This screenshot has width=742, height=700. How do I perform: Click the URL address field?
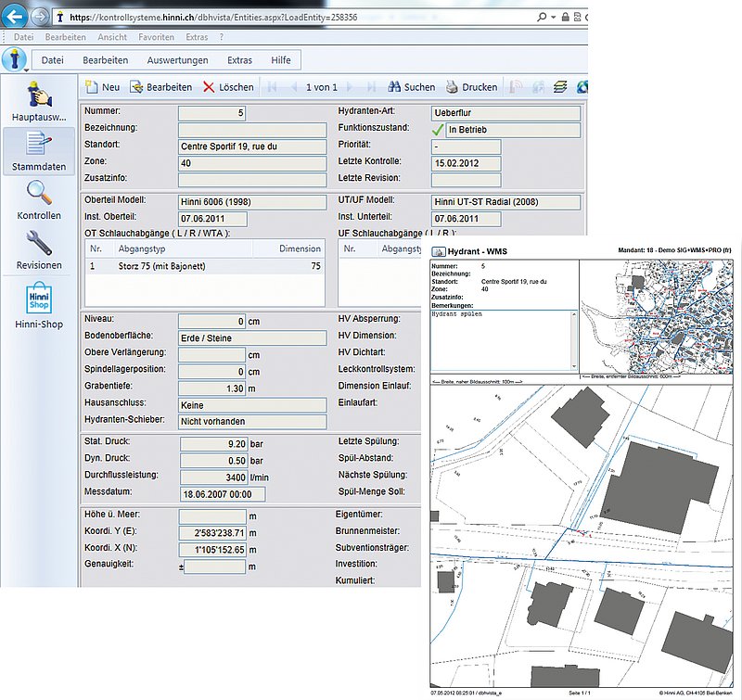pyautogui.click(x=293, y=18)
